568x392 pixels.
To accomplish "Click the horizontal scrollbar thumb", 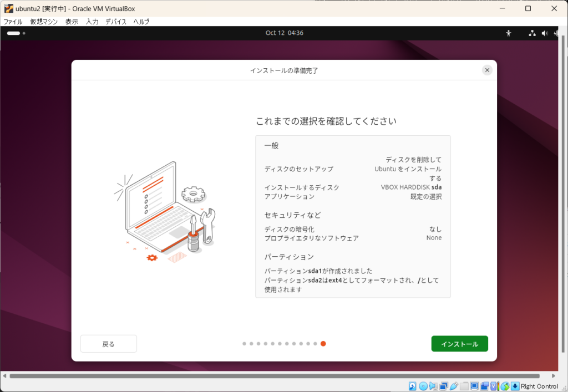I will pos(274,376).
